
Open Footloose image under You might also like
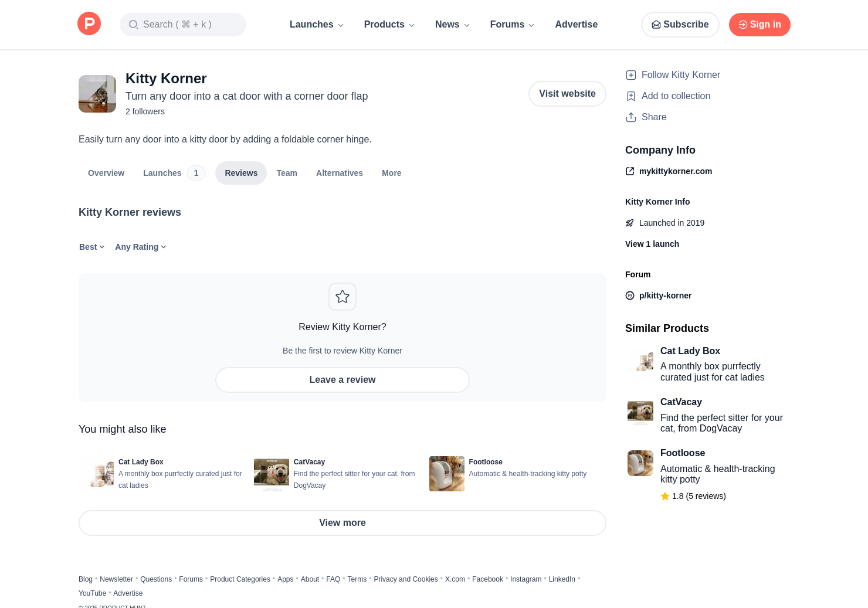(447, 474)
